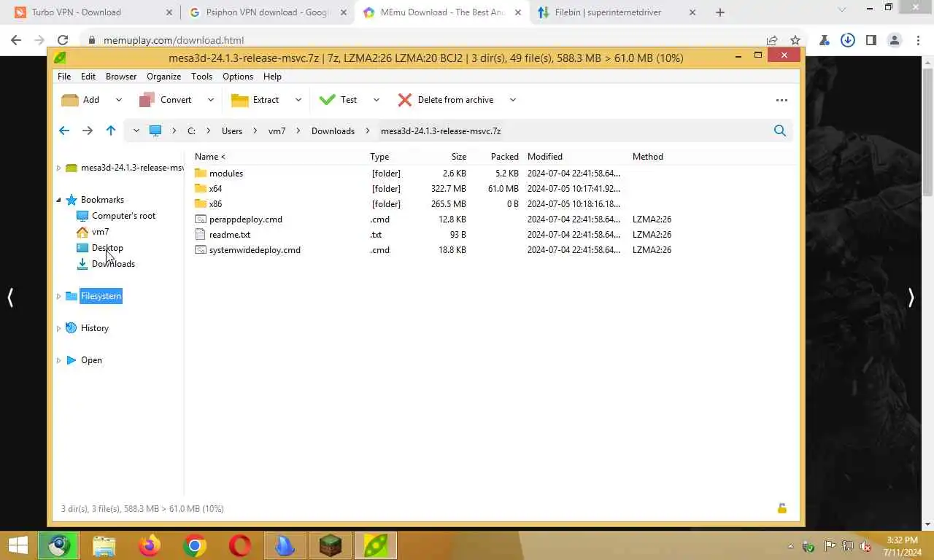
Task: Go back with the left arrow
Action: coord(64,131)
